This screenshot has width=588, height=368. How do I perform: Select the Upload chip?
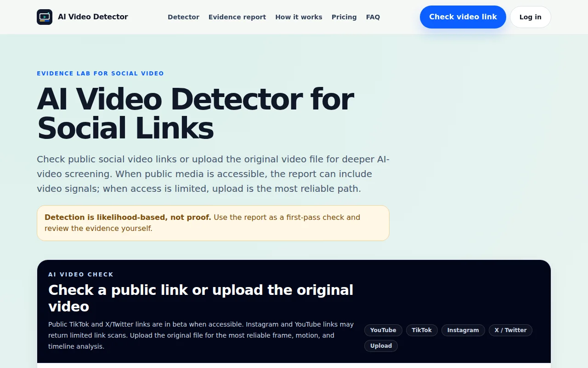381,346
